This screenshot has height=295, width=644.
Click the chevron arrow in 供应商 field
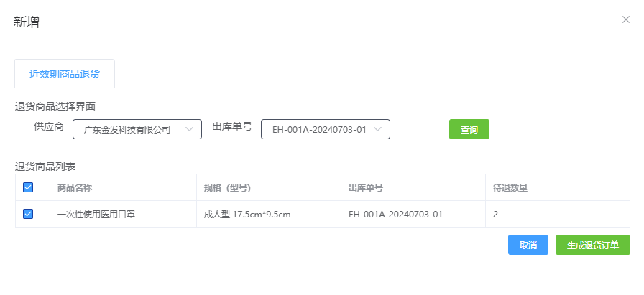(x=190, y=129)
